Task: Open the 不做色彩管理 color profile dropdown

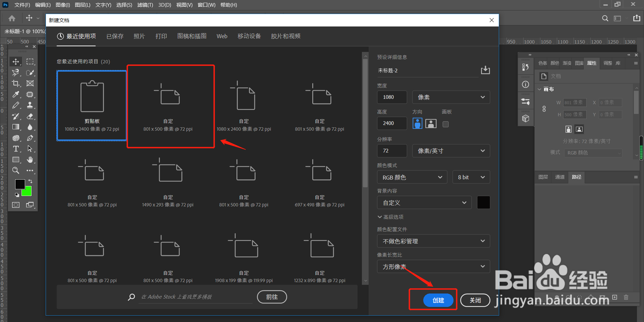Action: pyautogui.click(x=433, y=241)
